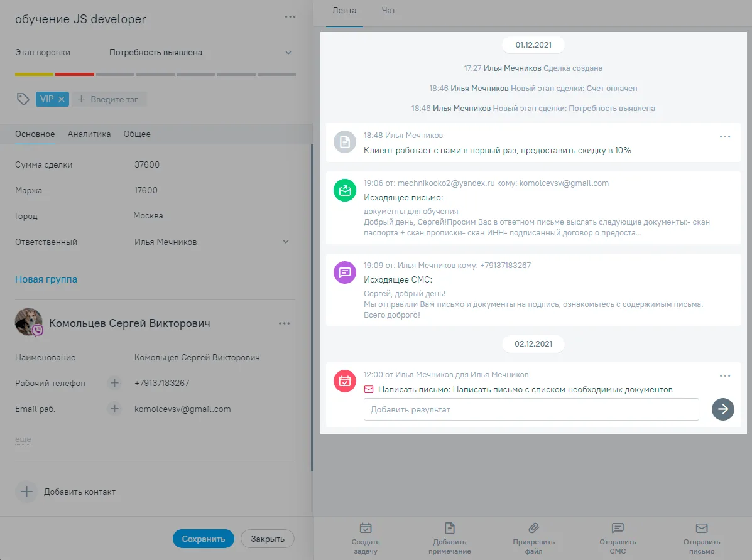752x560 pixels.
Task: Open the Чат tab
Action: click(388, 10)
